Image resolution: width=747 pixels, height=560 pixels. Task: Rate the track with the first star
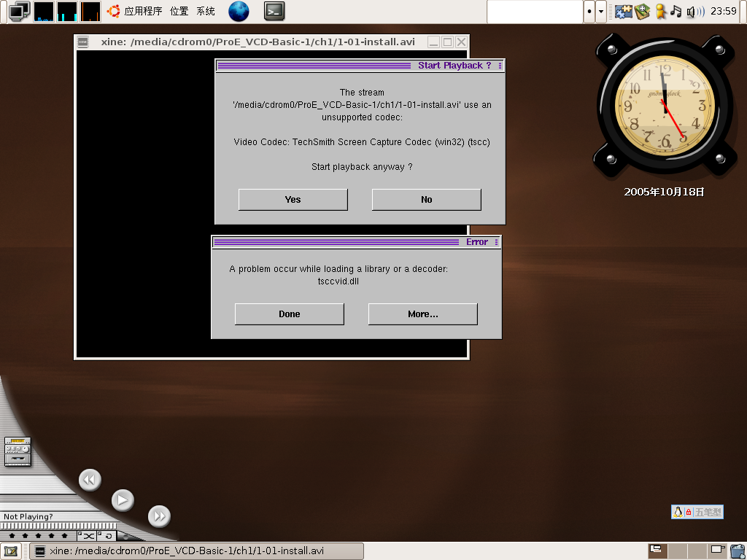[12, 536]
